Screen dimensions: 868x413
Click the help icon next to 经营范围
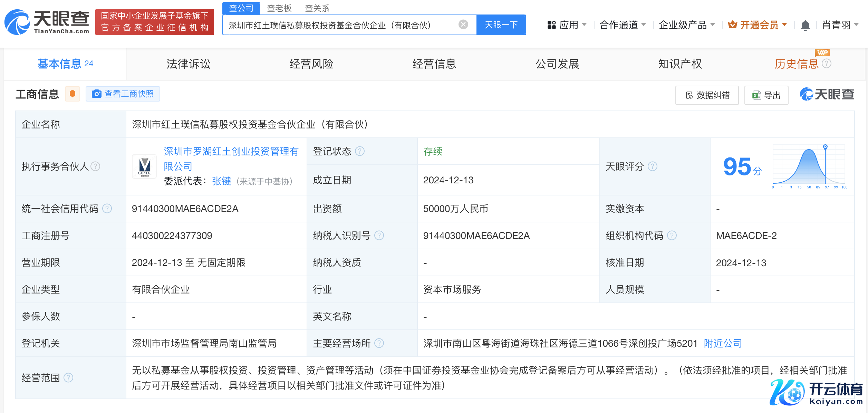coord(69,378)
